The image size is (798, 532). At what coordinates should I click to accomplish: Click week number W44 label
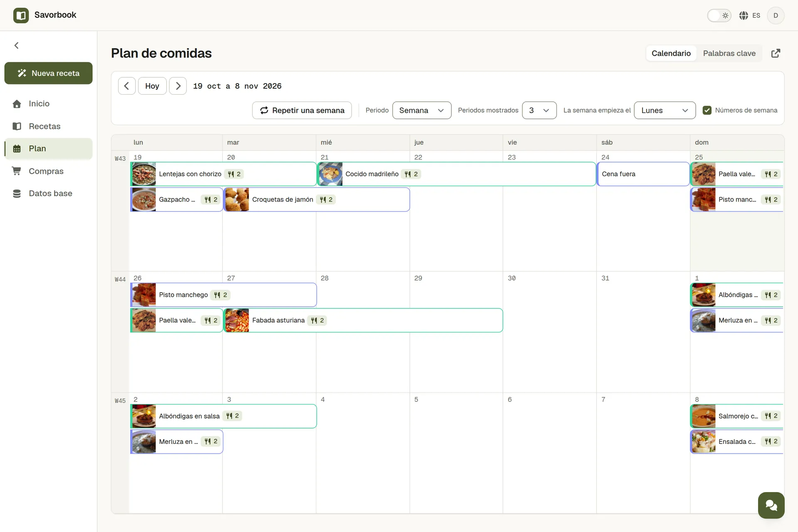(x=120, y=280)
